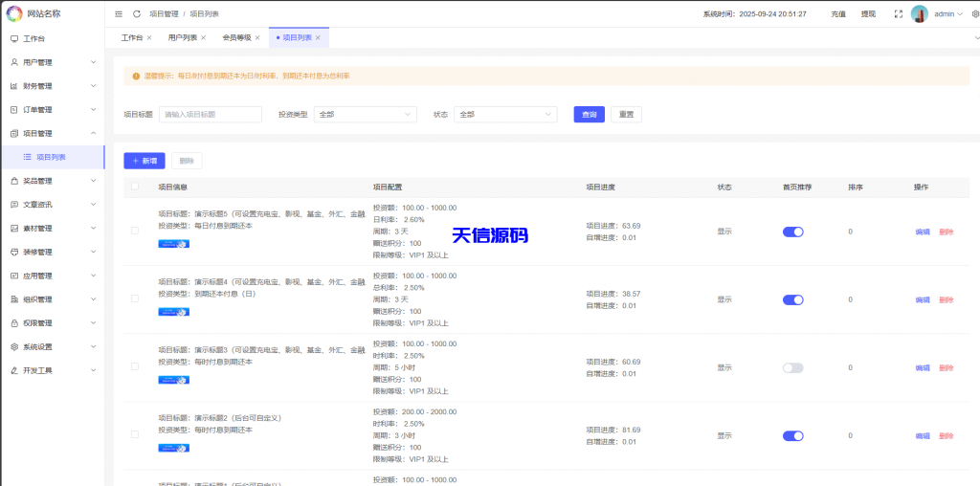Click the fullscreen toggle icon
The width and height of the screenshot is (980, 486).
[x=898, y=14]
